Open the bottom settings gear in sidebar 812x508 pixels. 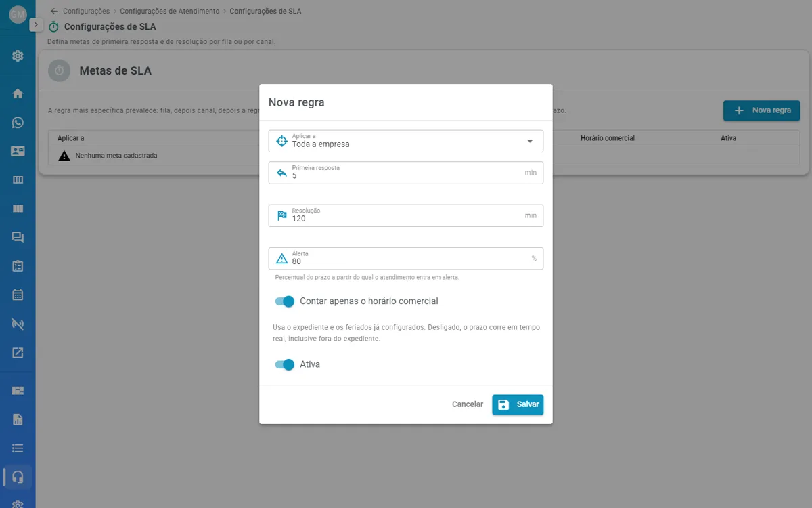coord(18,503)
